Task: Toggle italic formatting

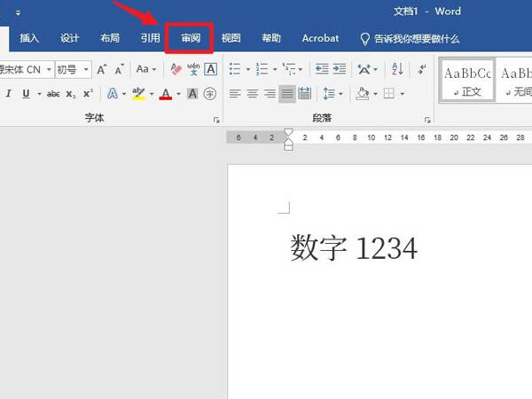Action: coord(9,94)
